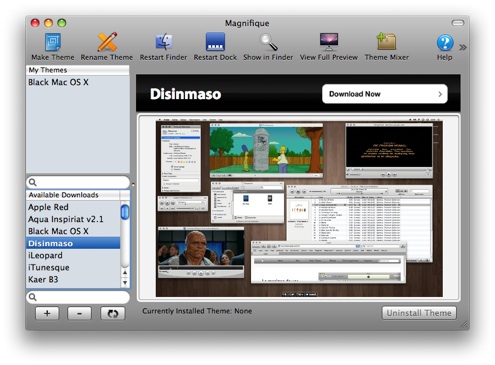Click the Disinmaso preview thumbnail image

point(299,208)
